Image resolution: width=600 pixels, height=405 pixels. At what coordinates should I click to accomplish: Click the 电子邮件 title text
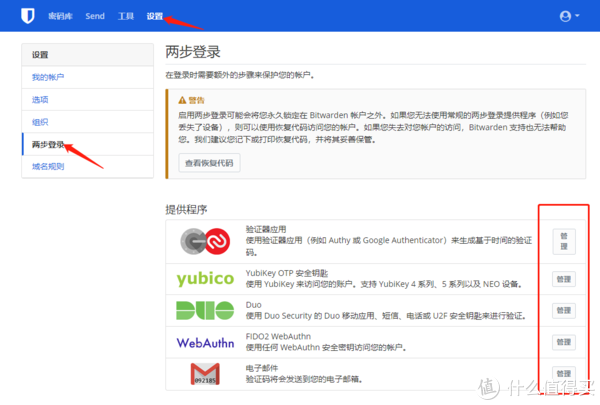coord(262,368)
